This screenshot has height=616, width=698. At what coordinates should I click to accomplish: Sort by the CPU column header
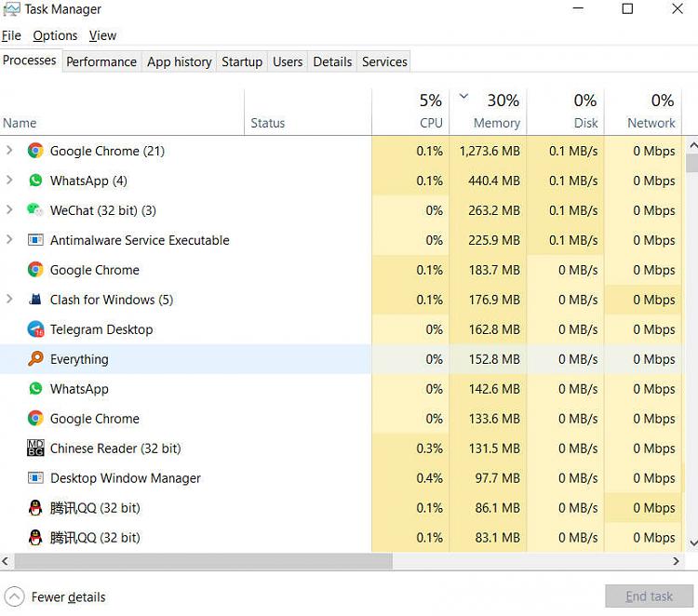click(x=410, y=113)
